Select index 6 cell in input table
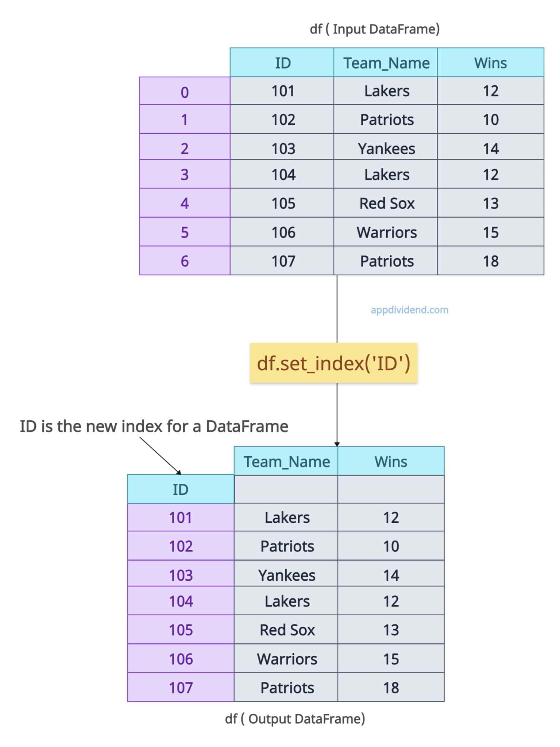The image size is (560, 747). pos(185,261)
